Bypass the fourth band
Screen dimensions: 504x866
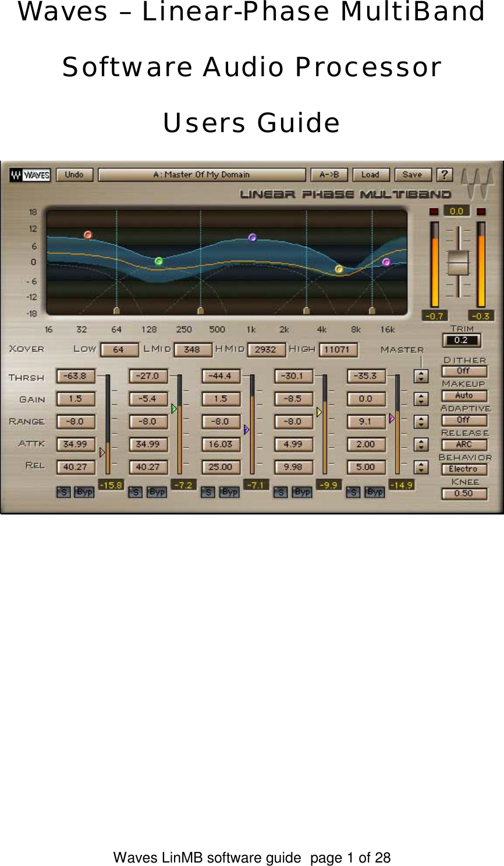[301, 492]
